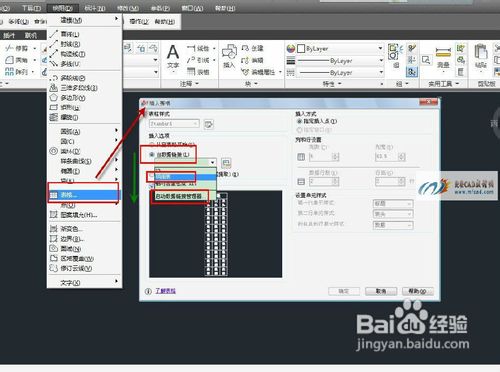Image resolution: width=500 pixels, height=372 pixels.
Task: Click Edit Attributes in Block panel
Action: point(259,72)
